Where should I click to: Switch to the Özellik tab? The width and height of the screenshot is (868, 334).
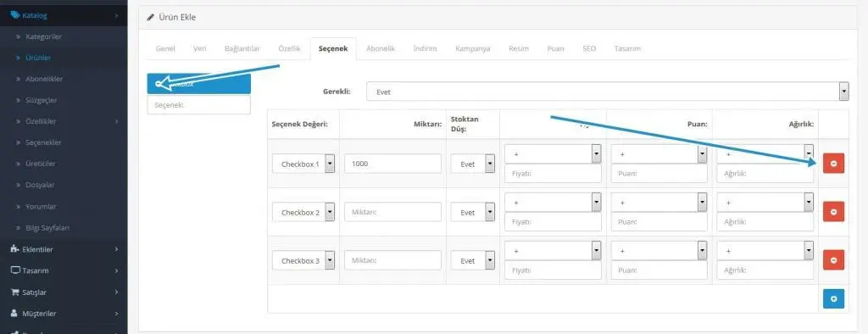point(289,48)
